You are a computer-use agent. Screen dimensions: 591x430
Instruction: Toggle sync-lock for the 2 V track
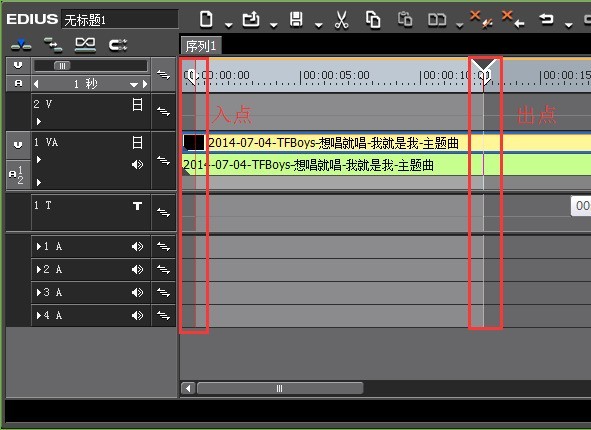point(163,112)
